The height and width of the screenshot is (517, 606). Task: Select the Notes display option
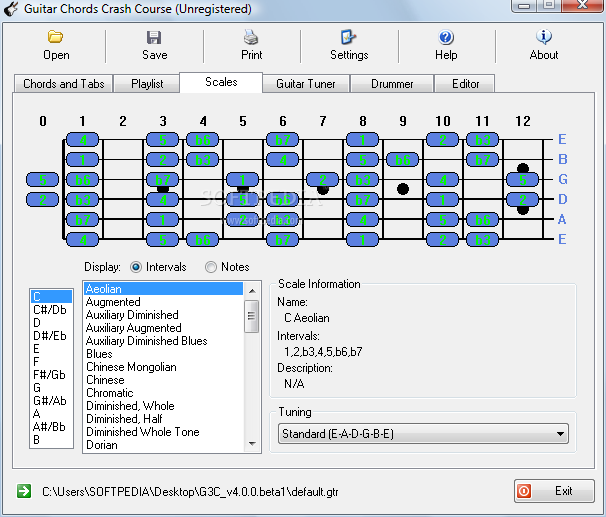[x=211, y=267]
